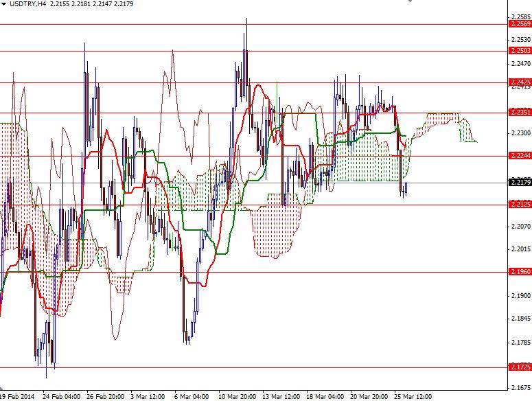The width and height of the screenshot is (532, 401).
Task: Click the 6 Mar 04:00 time label
Action: (192, 397)
